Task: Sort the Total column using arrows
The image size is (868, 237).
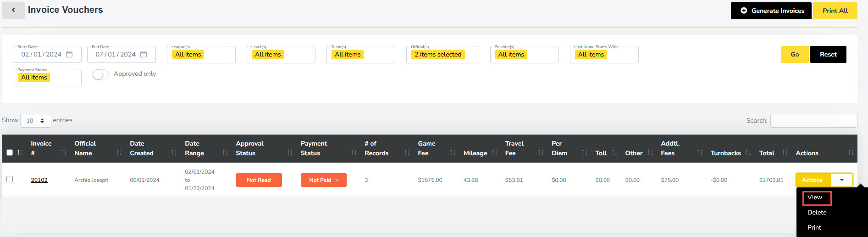Action: click(x=785, y=153)
